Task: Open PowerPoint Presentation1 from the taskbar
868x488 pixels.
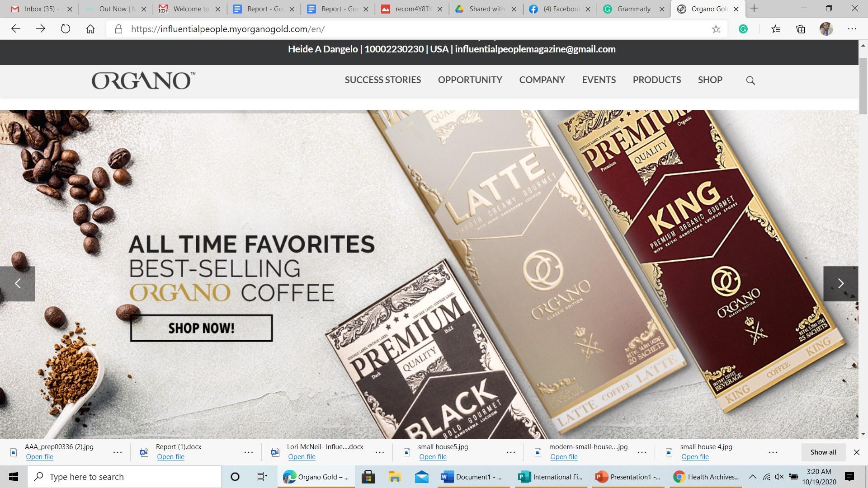Action: pyautogui.click(x=628, y=477)
